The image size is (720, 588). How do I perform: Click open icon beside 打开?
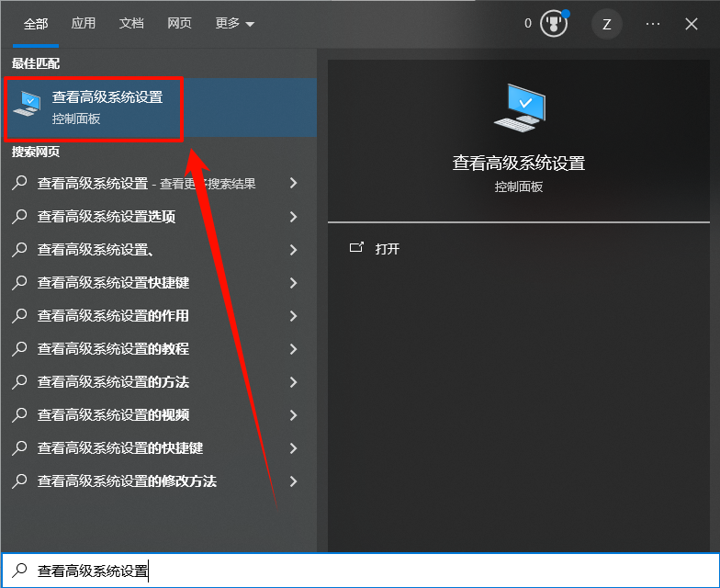point(356,248)
